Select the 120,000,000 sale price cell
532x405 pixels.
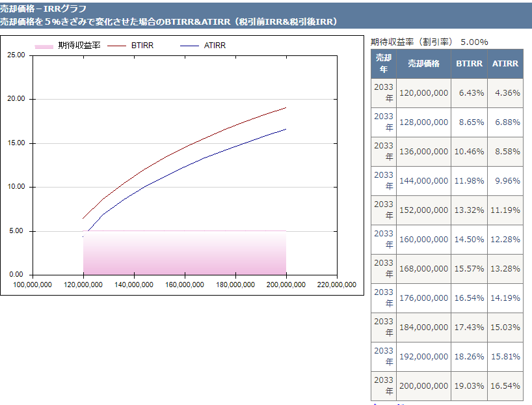coord(423,93)
